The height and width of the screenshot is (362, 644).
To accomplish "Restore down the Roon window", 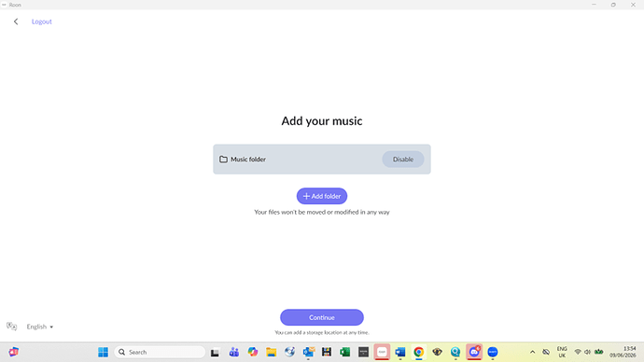I will click(x=613, y=5).
